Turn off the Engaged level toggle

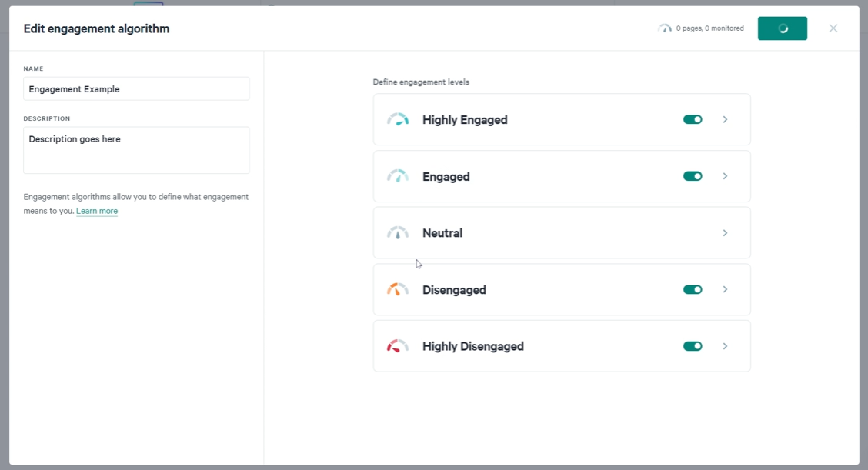pyautogui.click(x=693, y=176)
